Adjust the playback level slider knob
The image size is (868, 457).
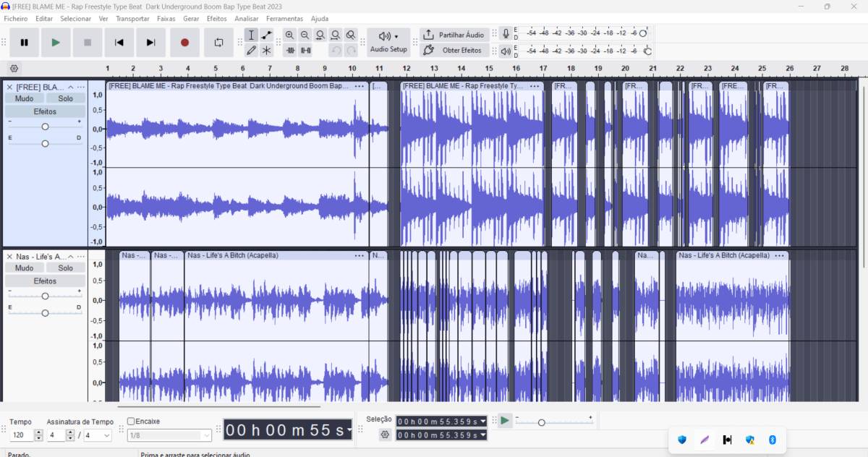click(x=647, y=51)
